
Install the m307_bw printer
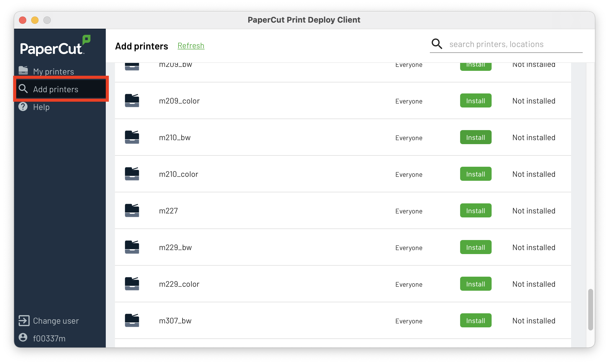(x=475, y=320)
